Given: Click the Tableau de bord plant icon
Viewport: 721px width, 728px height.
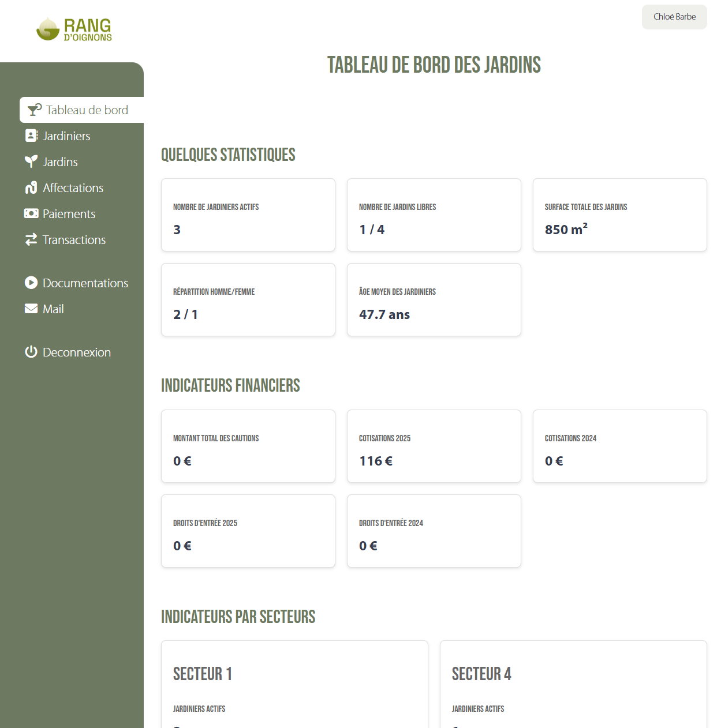Looking at the screenshot, I should (x=35, y=110).
